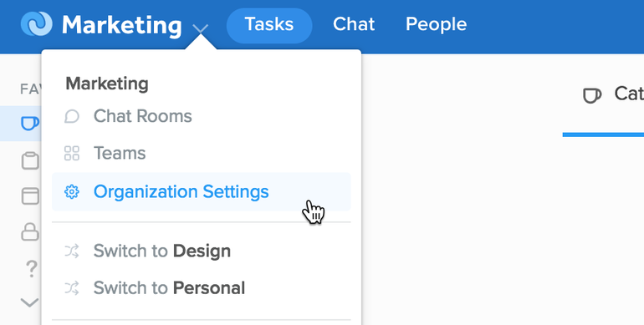Image resolution: width=644 pixels, height=325 pixels.
Task: Expand the sidebar chevron below question mark
Action: 29,302
